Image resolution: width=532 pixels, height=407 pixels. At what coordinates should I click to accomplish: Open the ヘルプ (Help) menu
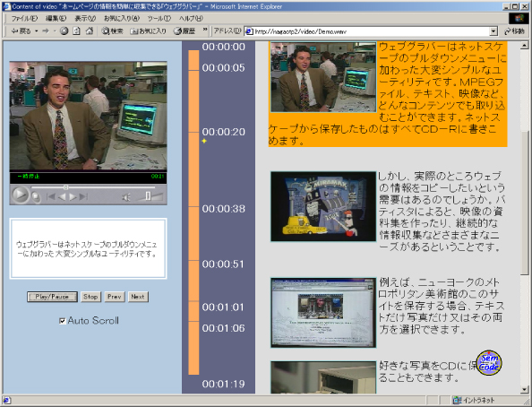[x=191, y=18]
